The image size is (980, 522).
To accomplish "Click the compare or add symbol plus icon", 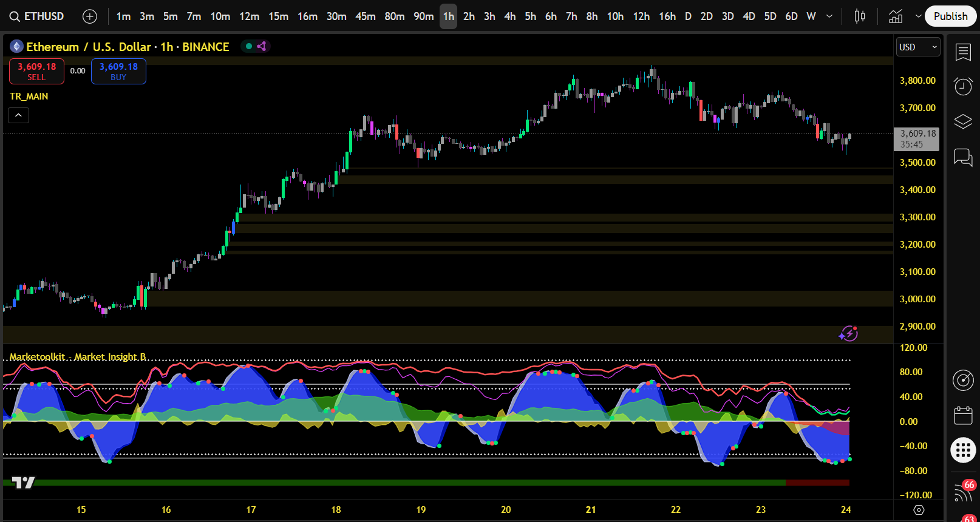I will tap(90, 16).
